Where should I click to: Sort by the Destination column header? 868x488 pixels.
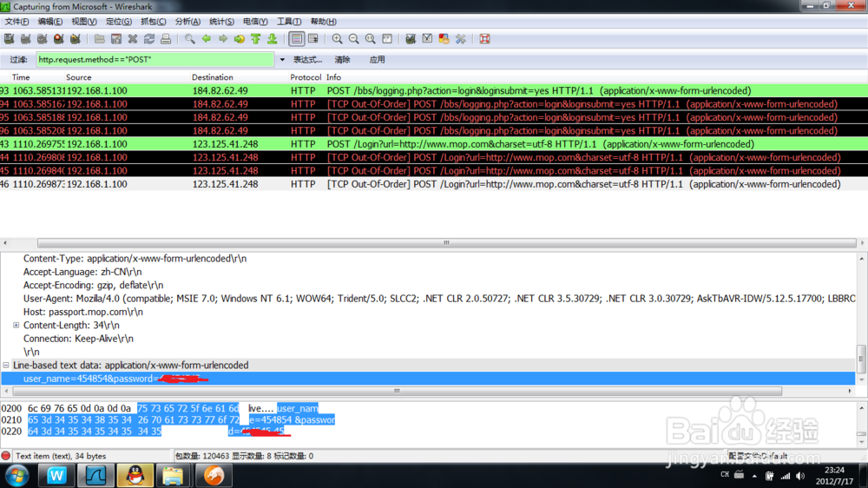(x=213, y=77)
